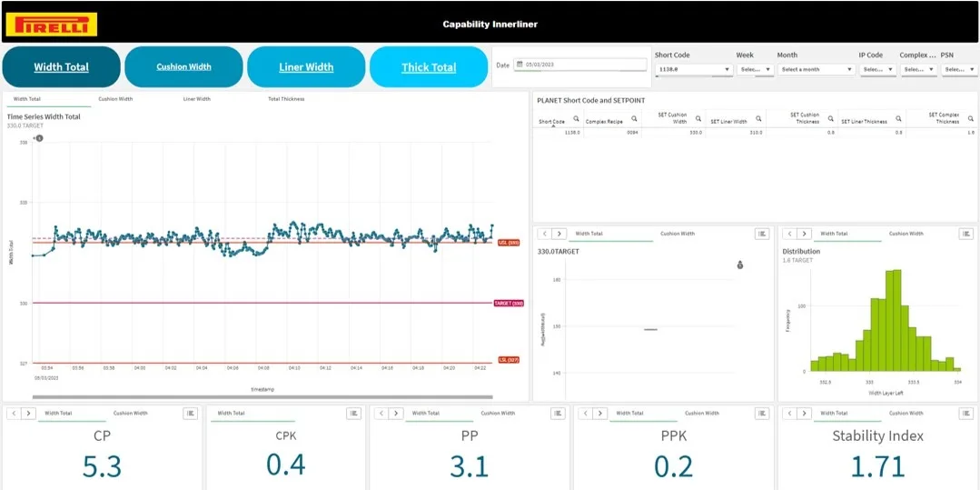Search the SET Complex Thickness column

[x=971, y=117]
